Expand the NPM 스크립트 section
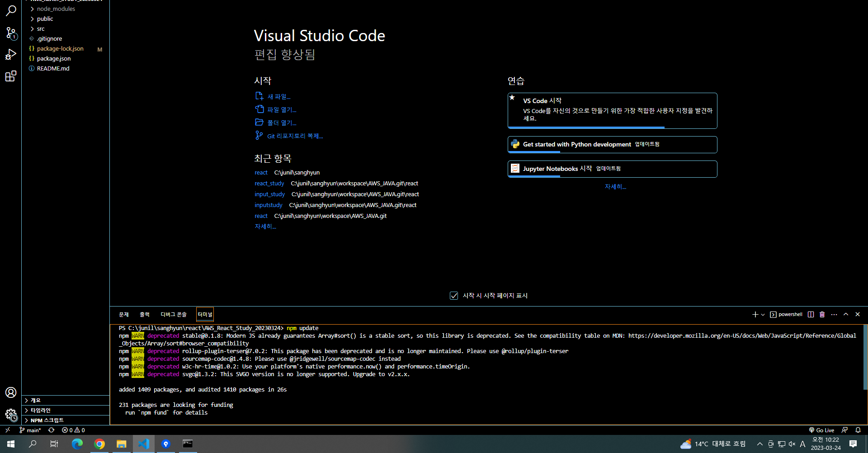This screenshot has width=868, height=453. click(66, 420)
